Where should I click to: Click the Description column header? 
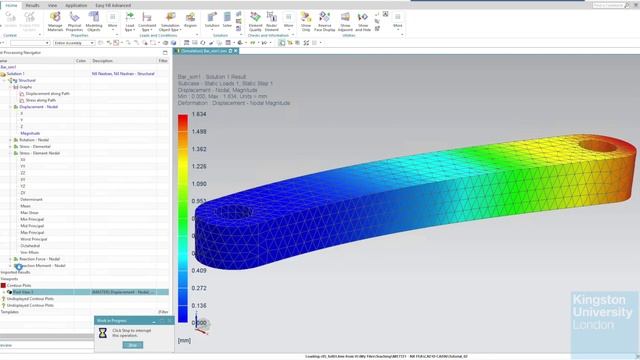click(123, 61)
